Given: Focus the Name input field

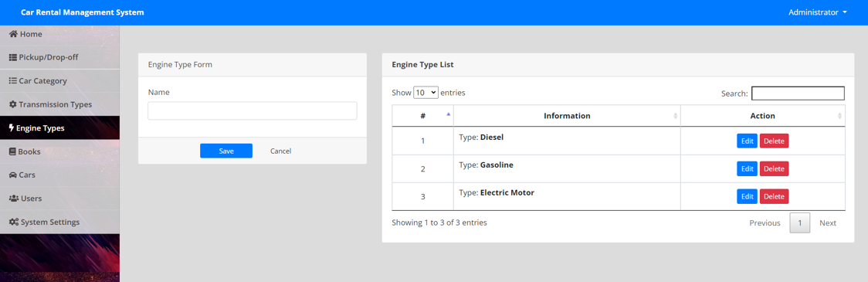Looking at the screenshot, I should point(253,110).
